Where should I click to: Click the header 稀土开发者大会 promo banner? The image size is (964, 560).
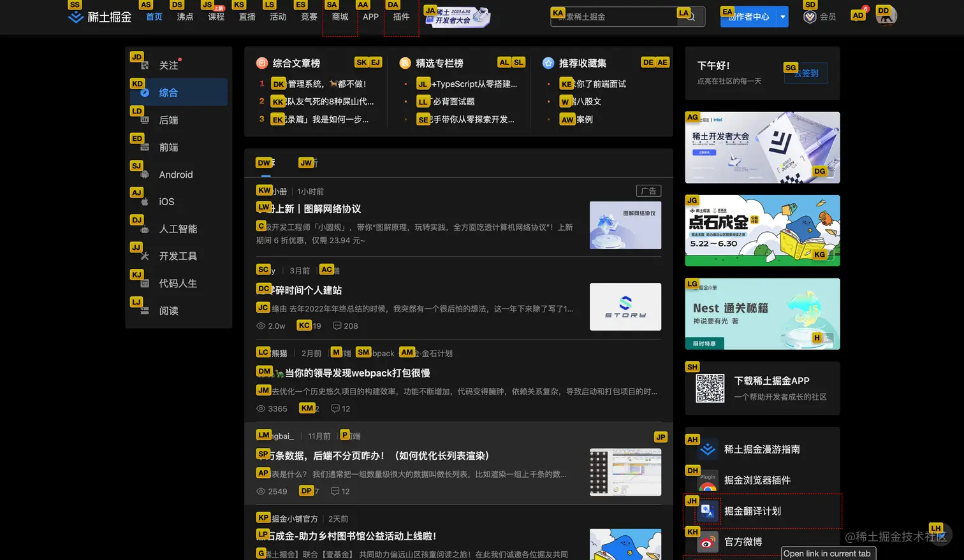tap(458, 17)
